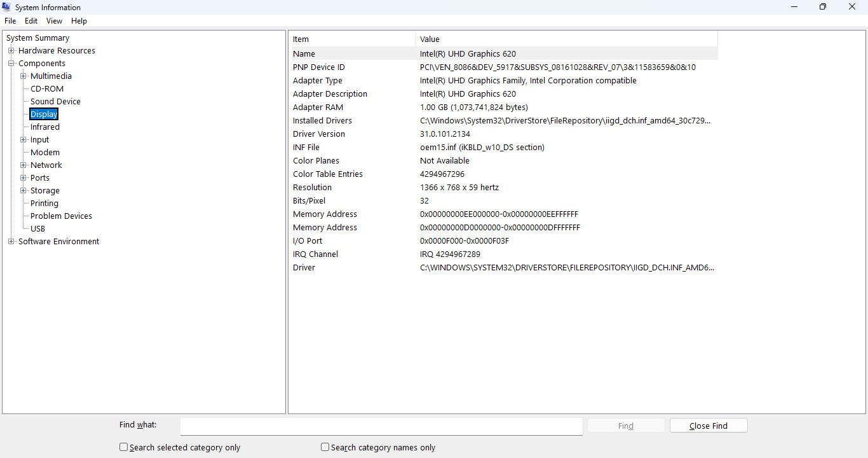
Task: Select Software Environment tree item
Action: 58,242
